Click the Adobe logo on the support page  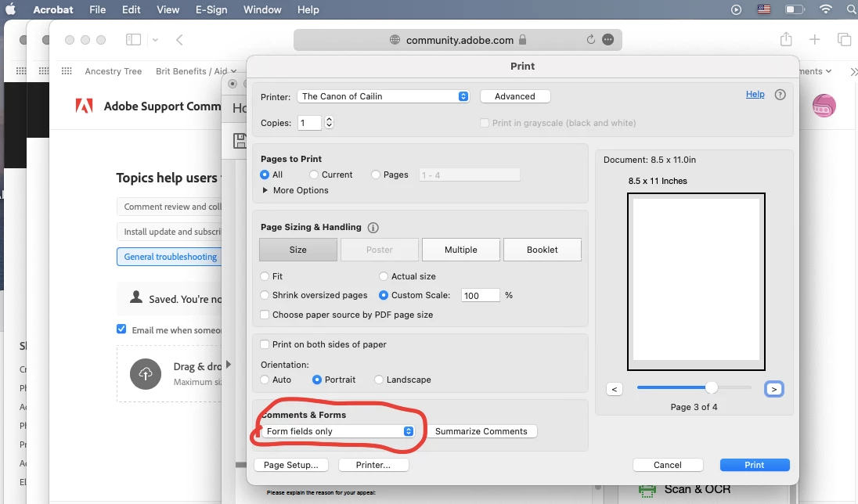(x=84, y=106)
